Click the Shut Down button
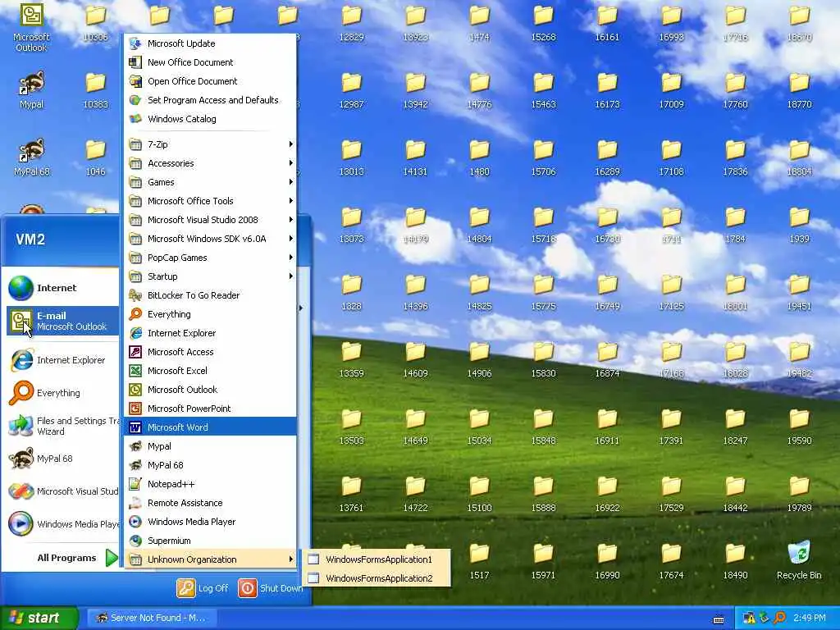Viewport: 840px width, 630px height. click(x=271, y=588)
